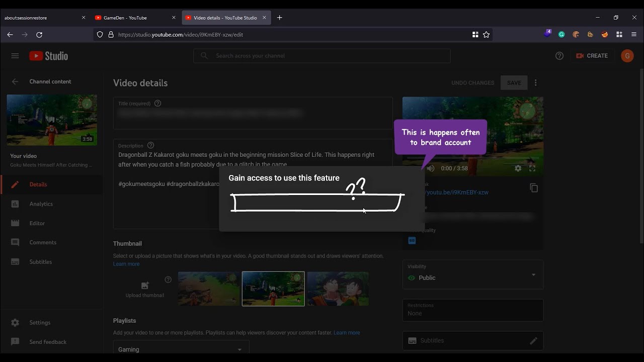This screenshot has width=644, height=362.
Task: Select the first auto-generated thumbnail
Action: (209, 289)
